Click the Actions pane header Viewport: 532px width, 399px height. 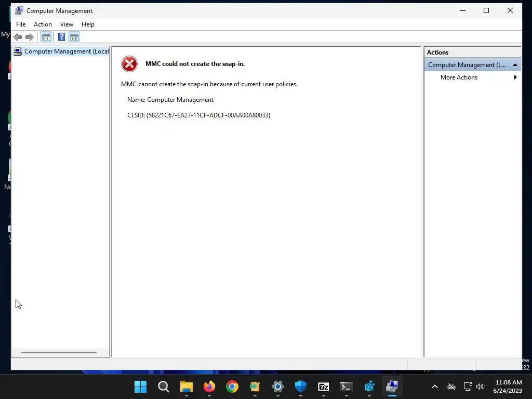[472, 52]
